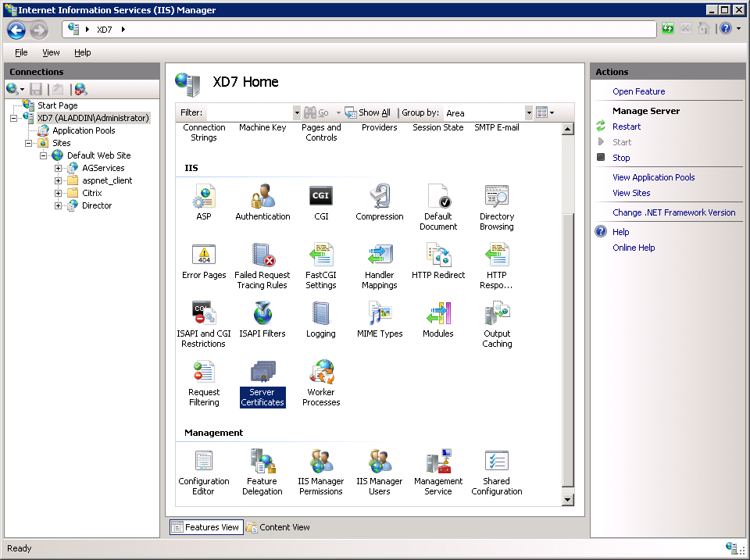Viewport: 750px width, 560px height.
Task: Select the CGI feature icon
Action: [x=321, y=202]
